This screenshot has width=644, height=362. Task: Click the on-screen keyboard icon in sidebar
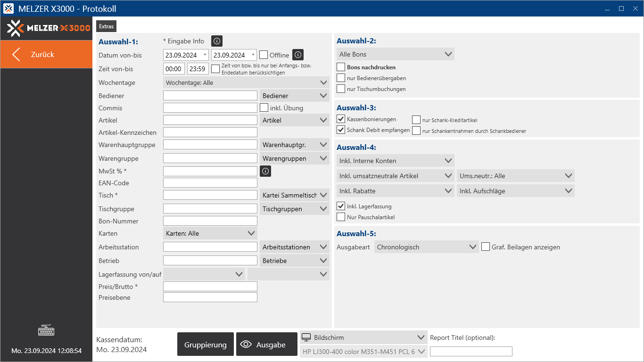(46, 330)
